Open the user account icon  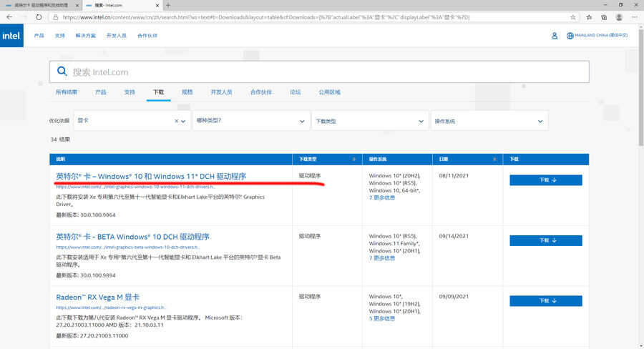coord(555,35)
